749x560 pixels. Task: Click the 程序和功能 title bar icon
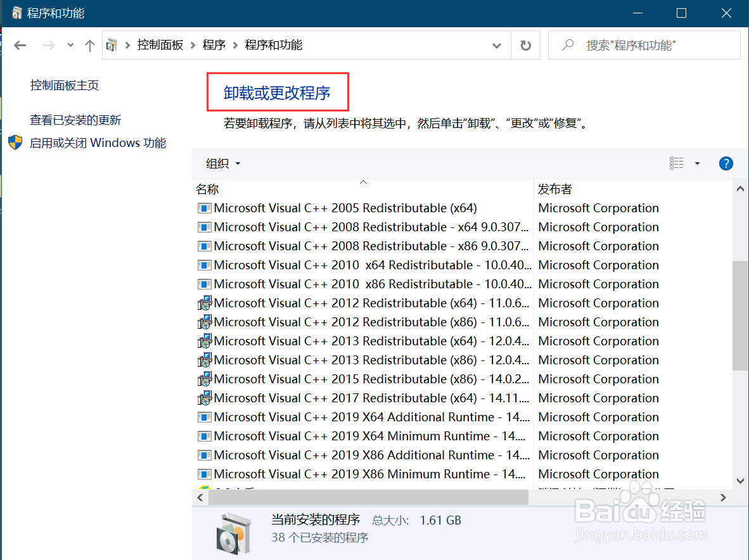point(16,13)
